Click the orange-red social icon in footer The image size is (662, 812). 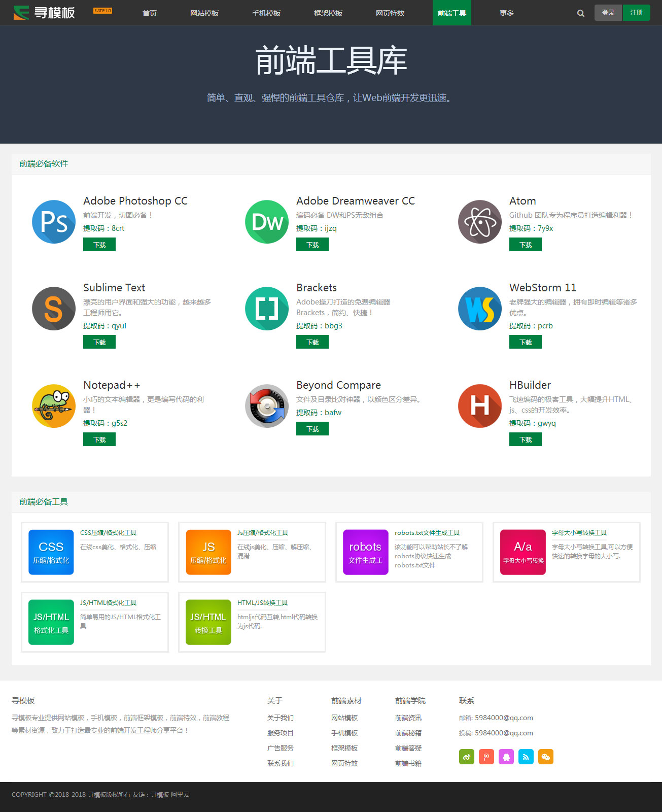click(486, 757)
